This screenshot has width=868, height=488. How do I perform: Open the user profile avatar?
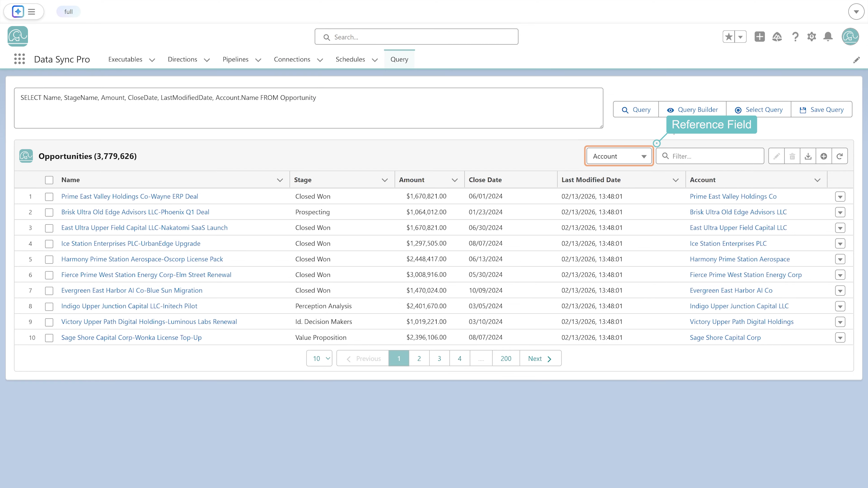coord(850,37)
